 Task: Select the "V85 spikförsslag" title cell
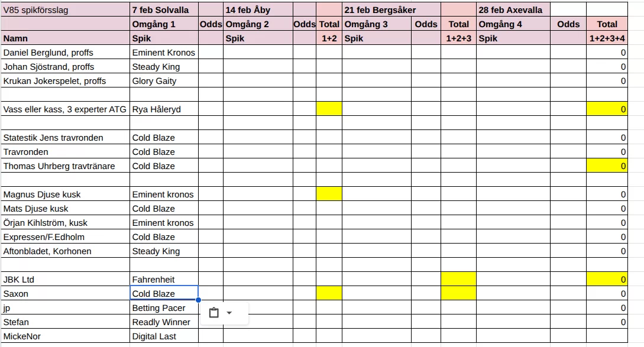tap(65, 10)
